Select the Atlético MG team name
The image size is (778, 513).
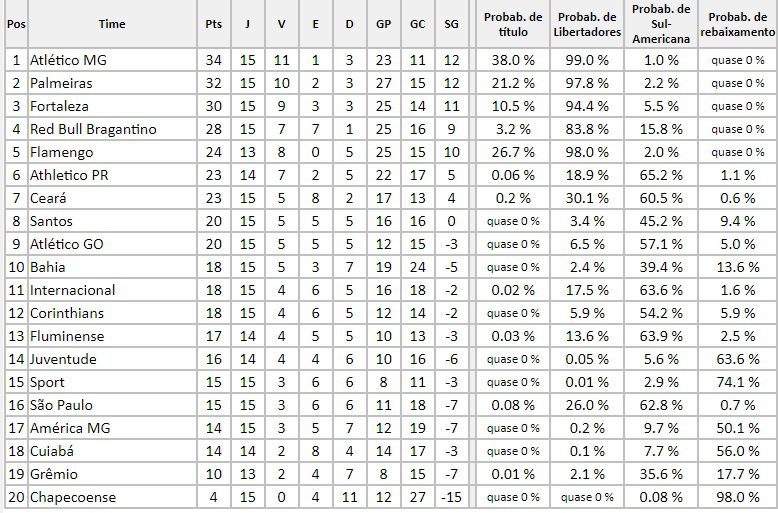tap(68, 60)
